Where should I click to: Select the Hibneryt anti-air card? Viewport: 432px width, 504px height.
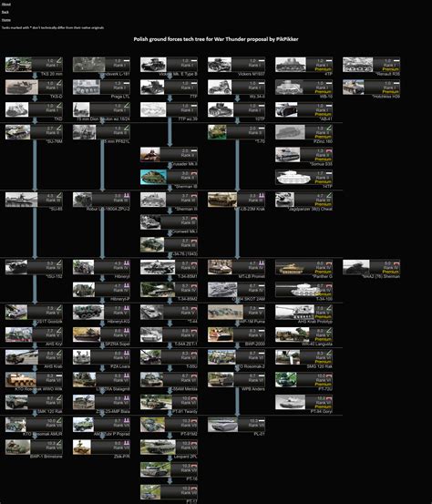click(x=101, y=267)
